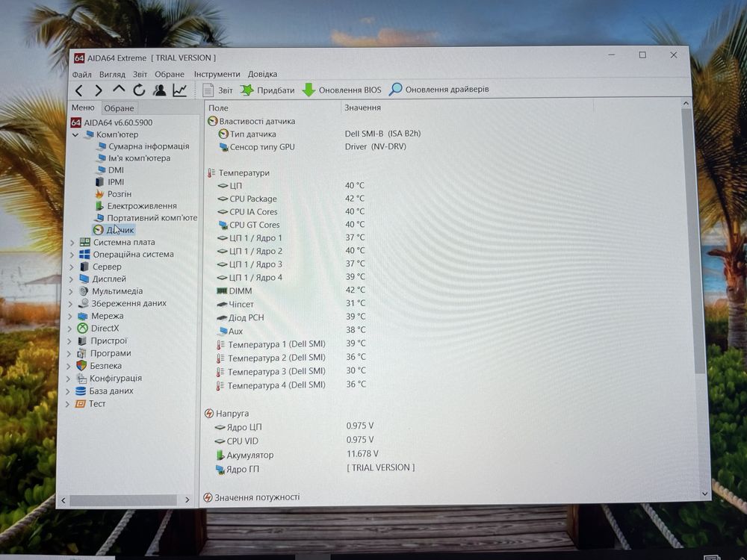Expand the Збереження даних node

click(70, 304)
